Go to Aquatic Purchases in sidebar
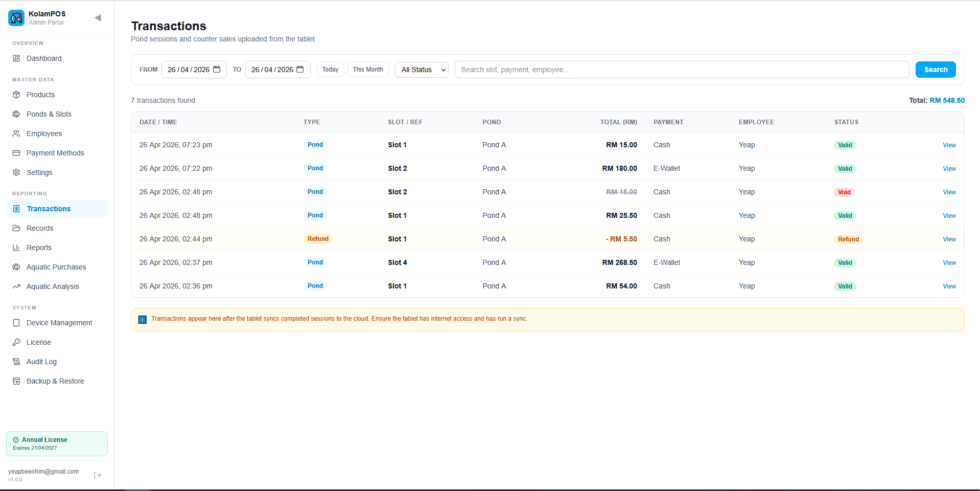 (x=56, y=267)
